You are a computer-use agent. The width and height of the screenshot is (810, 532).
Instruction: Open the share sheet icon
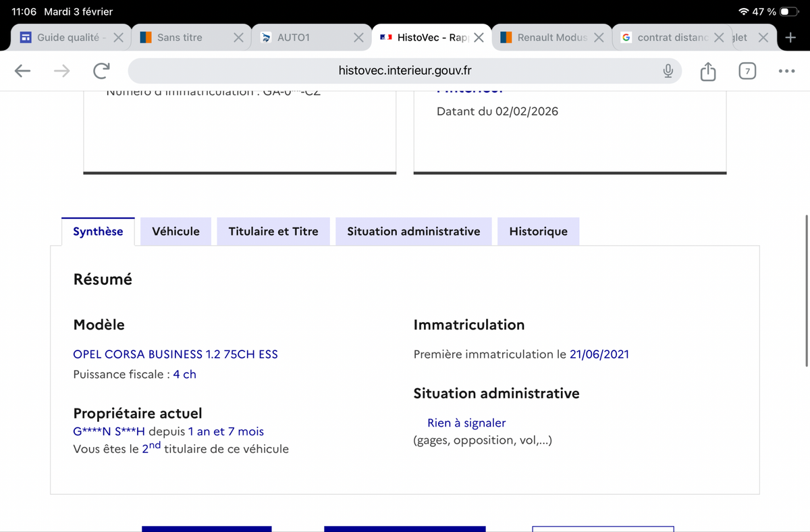click(707, 71)
